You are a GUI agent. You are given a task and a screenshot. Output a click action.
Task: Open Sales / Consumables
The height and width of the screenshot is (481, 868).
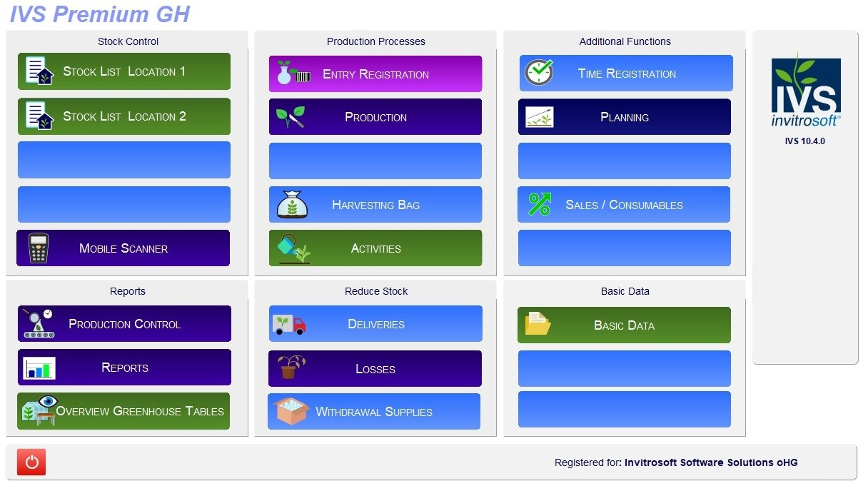coord(624,205)
